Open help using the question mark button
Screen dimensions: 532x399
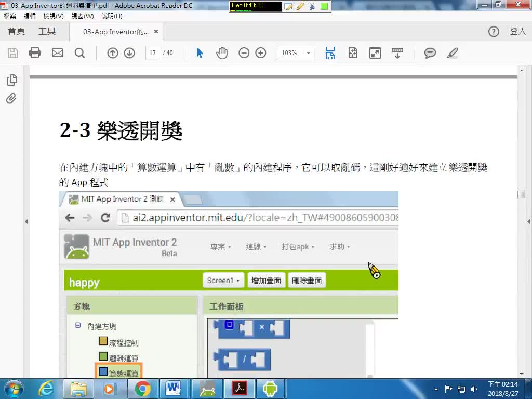[493, 31]
